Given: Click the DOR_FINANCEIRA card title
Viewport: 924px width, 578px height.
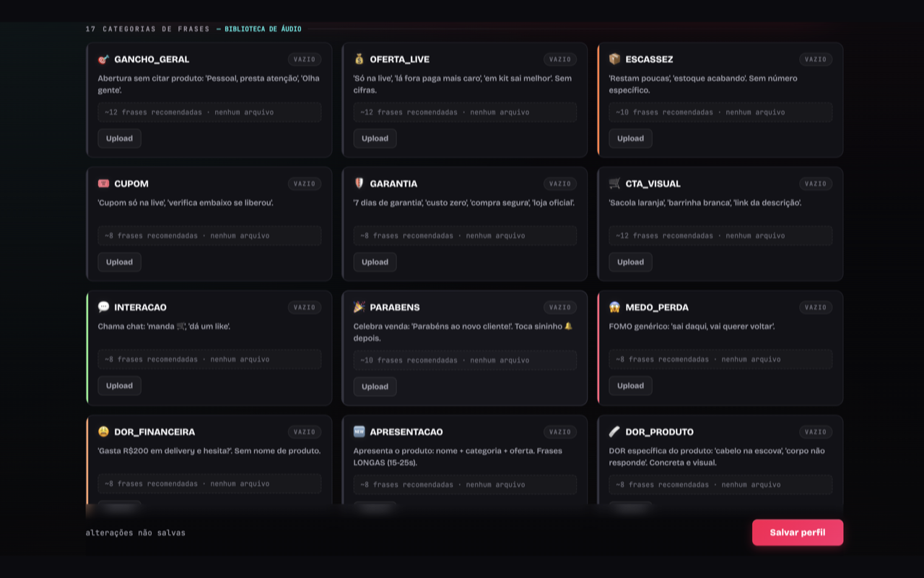Looking at the screenshot, I should point(154,431).
